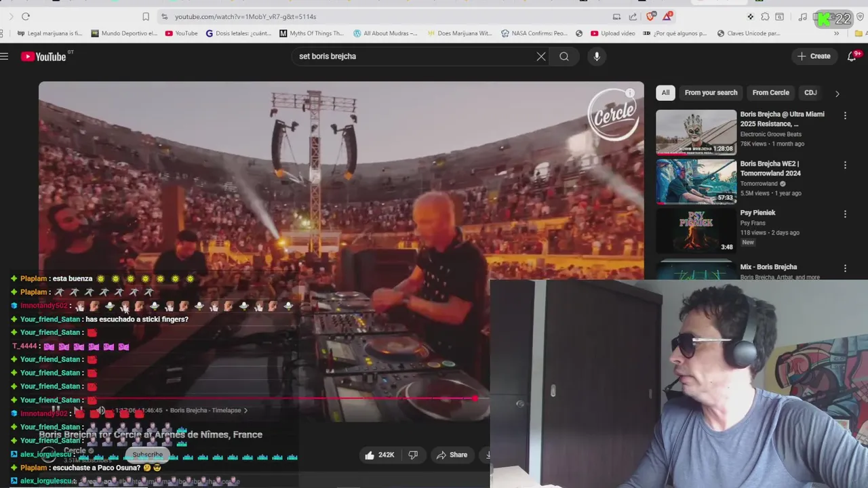Open 'Upload video' bookmark

click(x=612, y=33)
